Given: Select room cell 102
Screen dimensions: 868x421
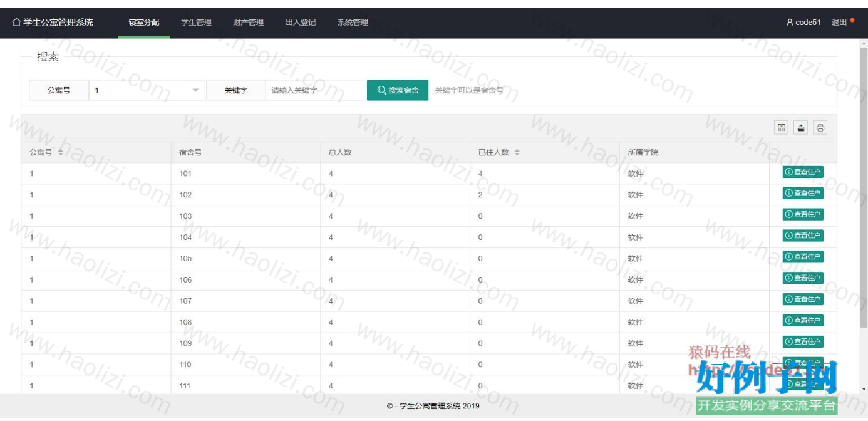Looking at the screenshot, I should 245,195.
